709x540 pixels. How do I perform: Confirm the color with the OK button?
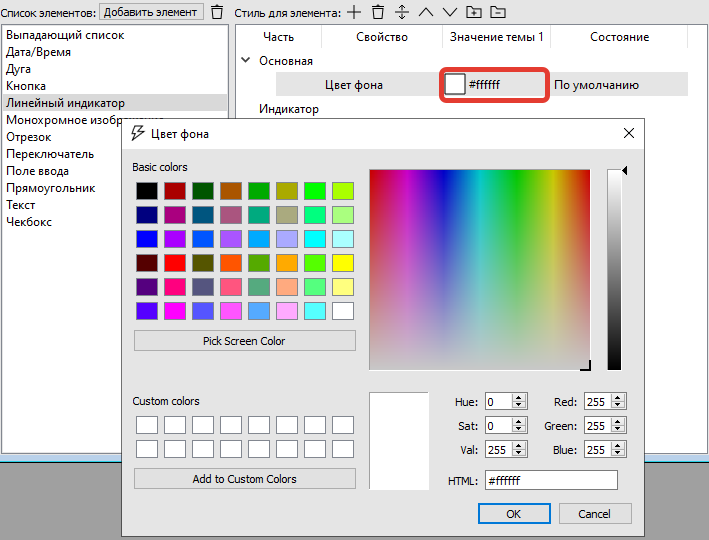(x=513, y=514)
